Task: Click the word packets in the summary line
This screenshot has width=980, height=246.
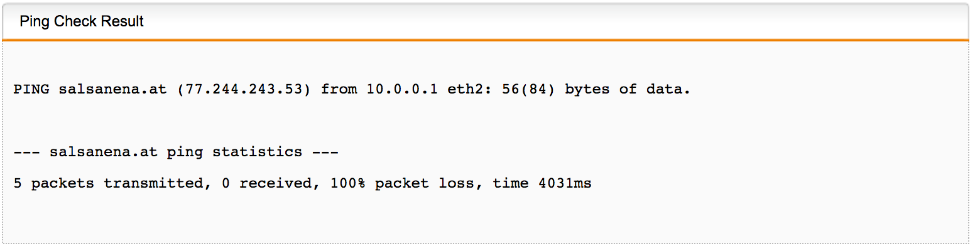Action: coord(63,184)
